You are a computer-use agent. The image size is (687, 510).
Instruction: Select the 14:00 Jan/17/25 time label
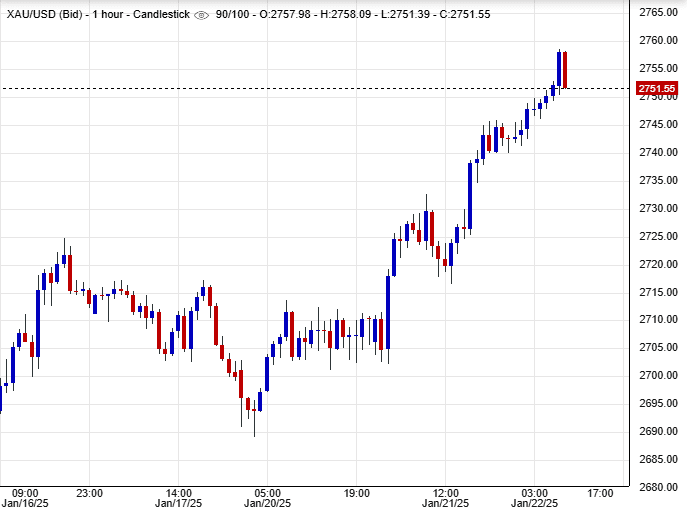[x=178, y=499]
